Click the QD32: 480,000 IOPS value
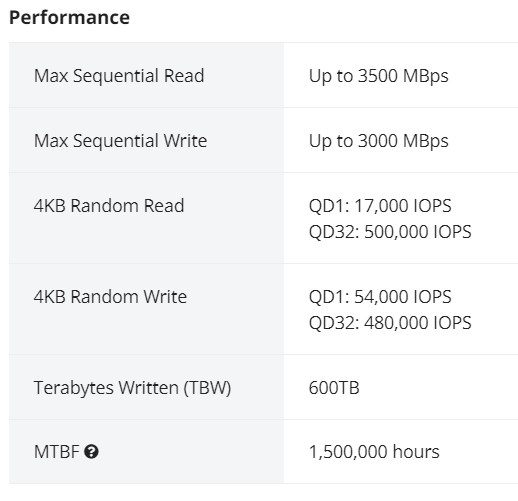Screen dimensions: 518x501 390,323
